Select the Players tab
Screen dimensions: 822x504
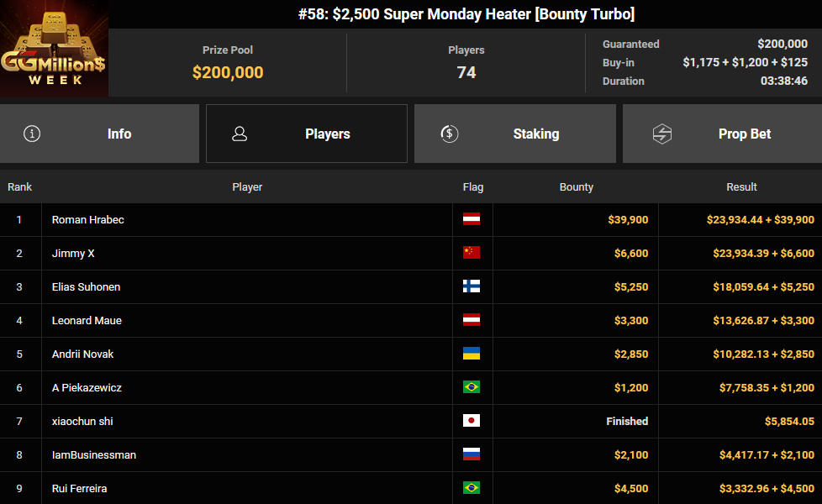[307, 134]
